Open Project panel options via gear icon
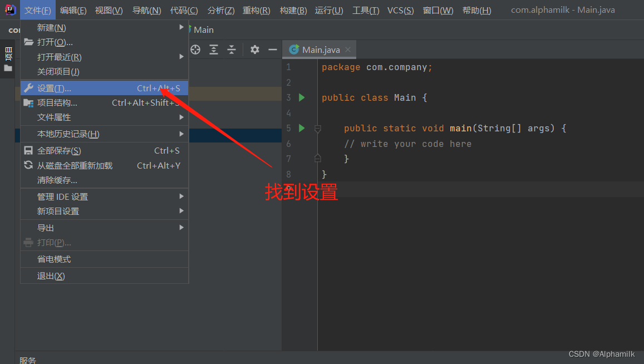 254,50
